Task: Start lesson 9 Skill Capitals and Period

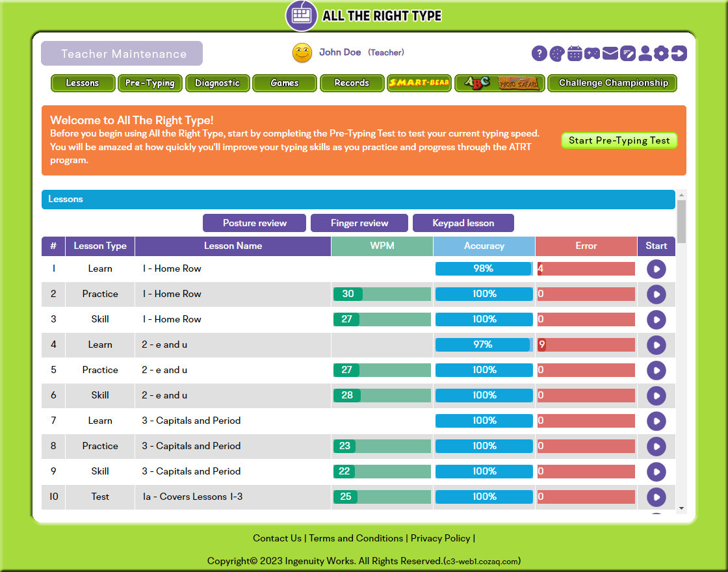Action: [656, 472]
